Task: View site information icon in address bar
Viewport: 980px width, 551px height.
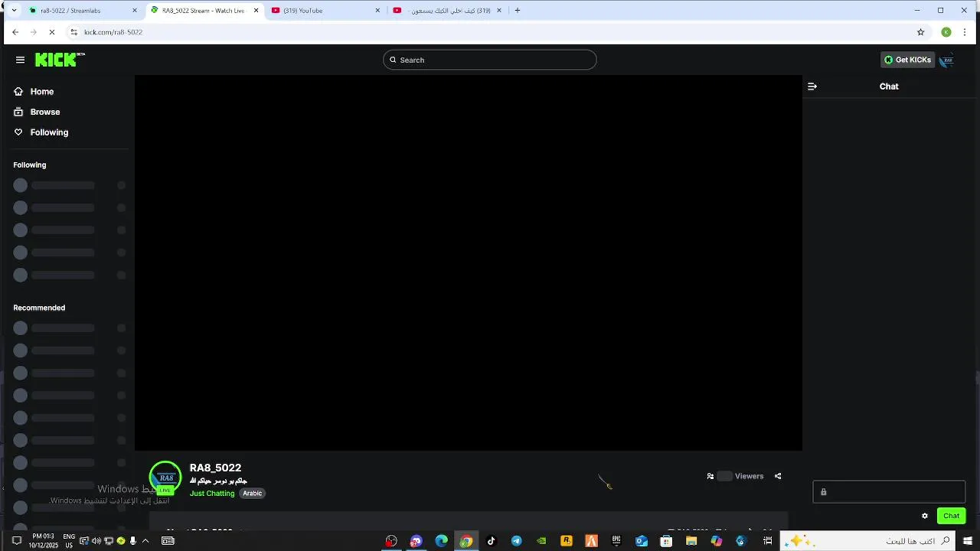Action: pyautogui.click(x=73, y=32)
